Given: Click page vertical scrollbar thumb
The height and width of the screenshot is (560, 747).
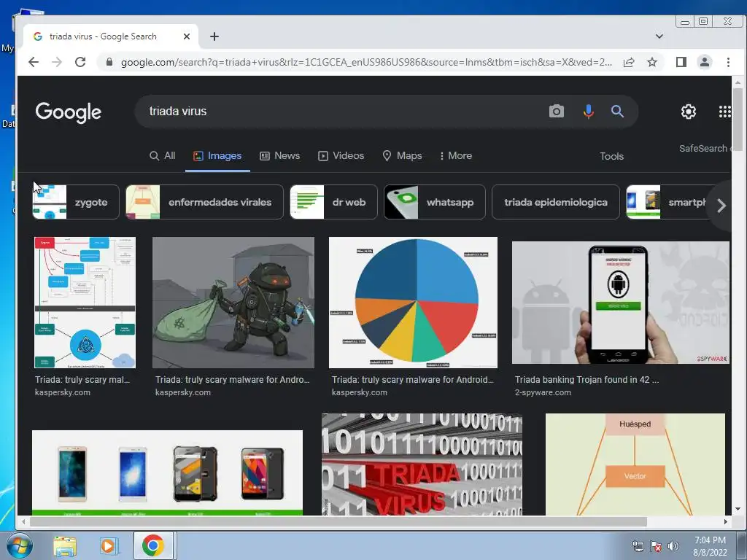Looking at the screenshot, I should (x=738, y=119).
